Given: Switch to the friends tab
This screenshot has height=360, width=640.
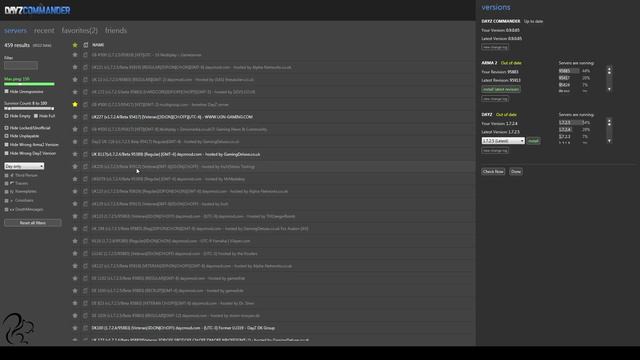Looking at the screenshot, I should tap(116, 31).
